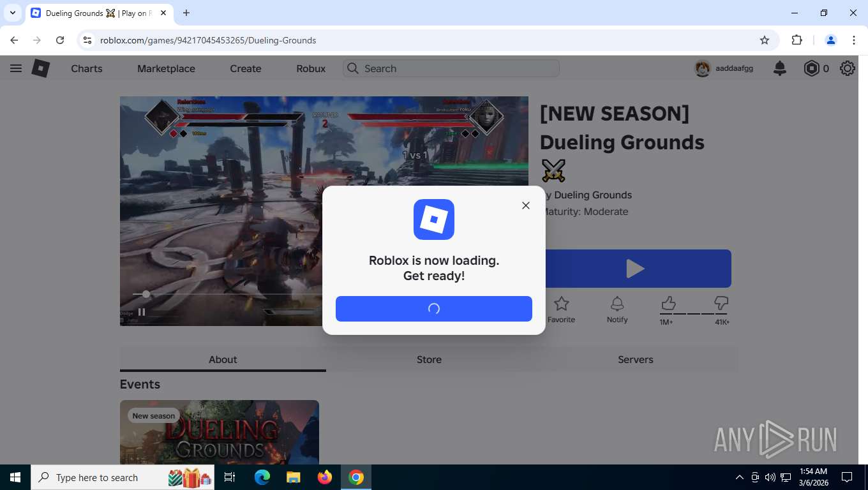Click the loading spinner button in dialog
The height and width of the screenshot is (490, 868).
434,309
